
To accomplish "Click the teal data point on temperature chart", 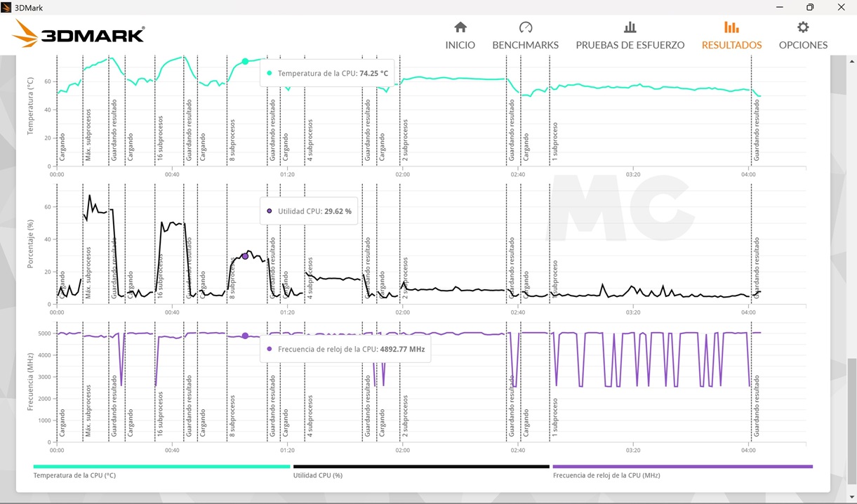I will 245,62.
